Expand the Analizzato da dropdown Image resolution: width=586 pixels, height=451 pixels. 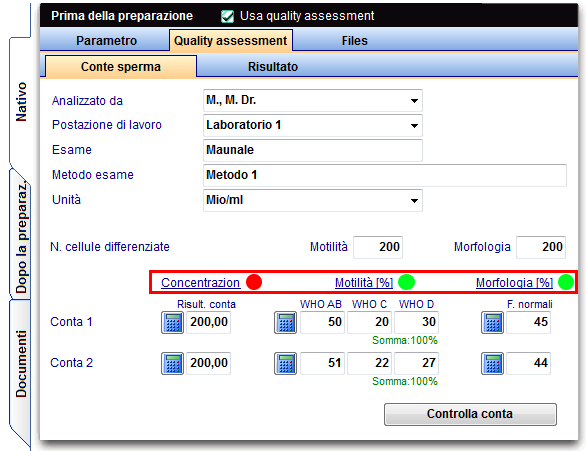[414, 101]
